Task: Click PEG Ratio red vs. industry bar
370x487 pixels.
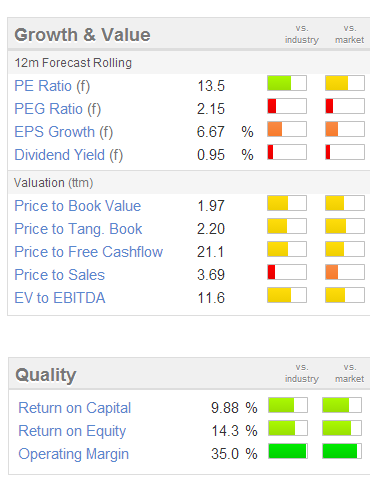Action: pos(287,106)
